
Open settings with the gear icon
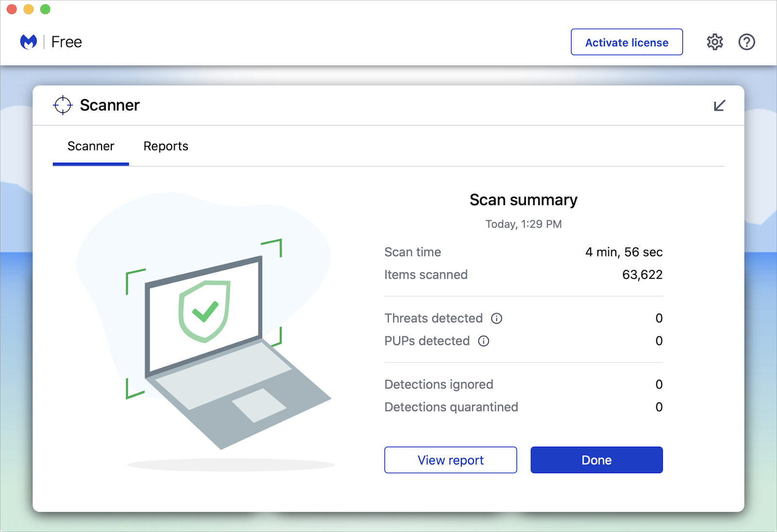coord(714,42)
